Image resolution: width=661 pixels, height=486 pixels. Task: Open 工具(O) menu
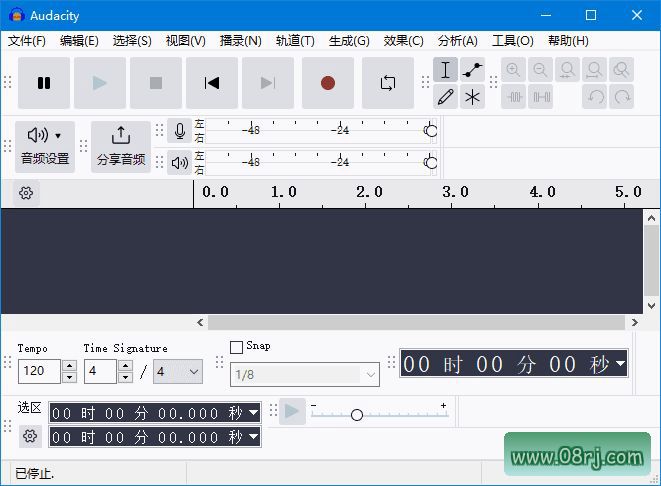(513, 41)
